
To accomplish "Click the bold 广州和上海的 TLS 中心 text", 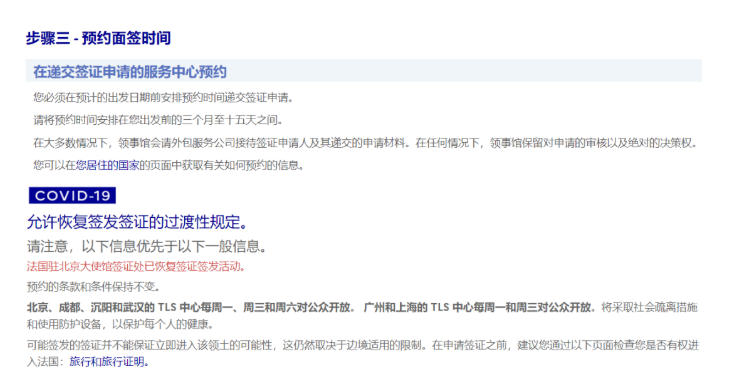I will point(479,308).
